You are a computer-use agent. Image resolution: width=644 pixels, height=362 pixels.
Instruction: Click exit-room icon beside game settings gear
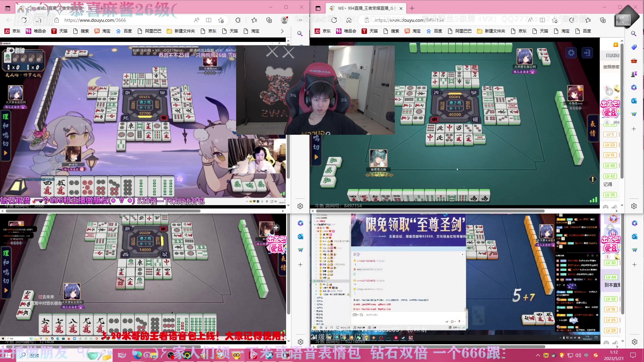(x=587, y=53)
